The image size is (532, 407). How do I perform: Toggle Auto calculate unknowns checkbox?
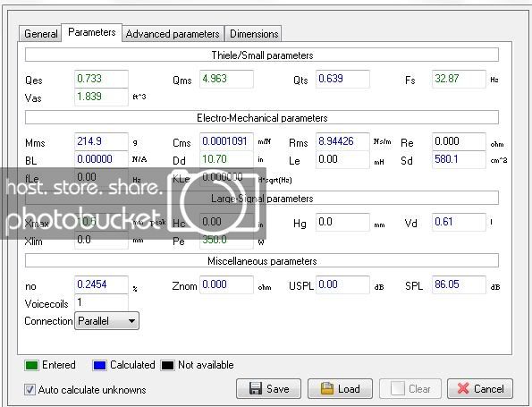30,389
